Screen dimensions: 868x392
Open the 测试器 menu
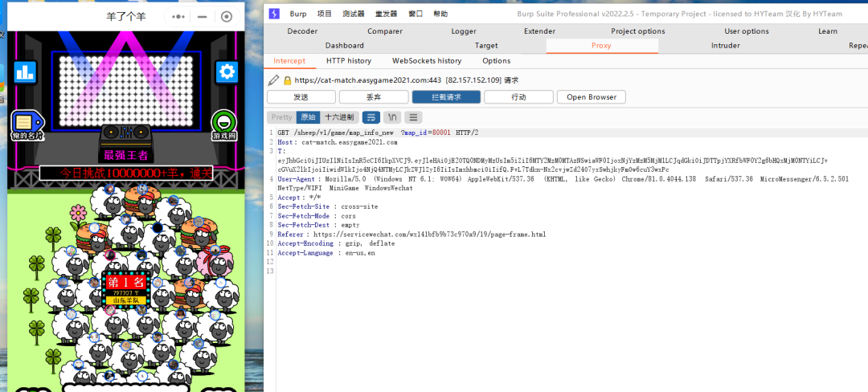[353, 14]
